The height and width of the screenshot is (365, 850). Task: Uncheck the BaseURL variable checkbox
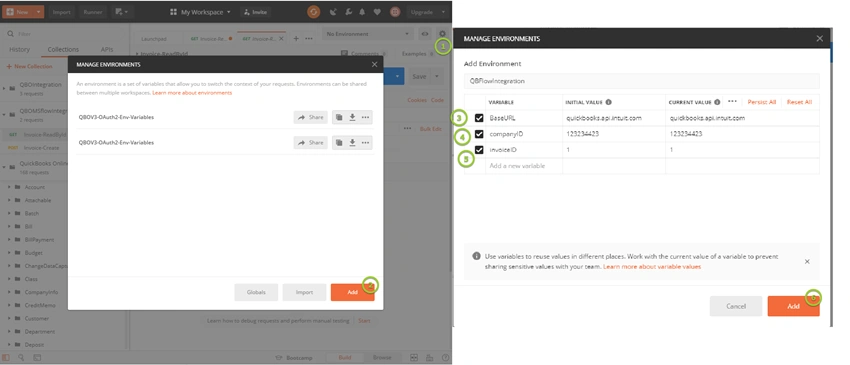479,118
